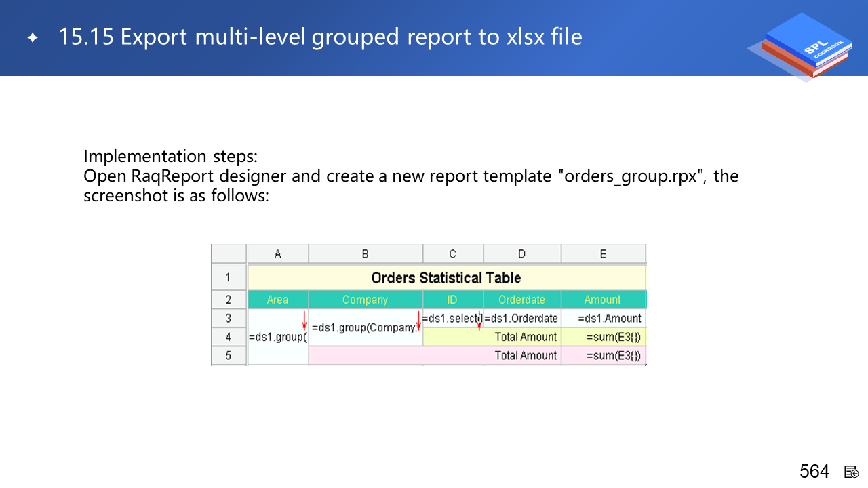868x488 pixels.
Task: Click the SPL Cookbook book logo
Action: [x=805, y=46]
